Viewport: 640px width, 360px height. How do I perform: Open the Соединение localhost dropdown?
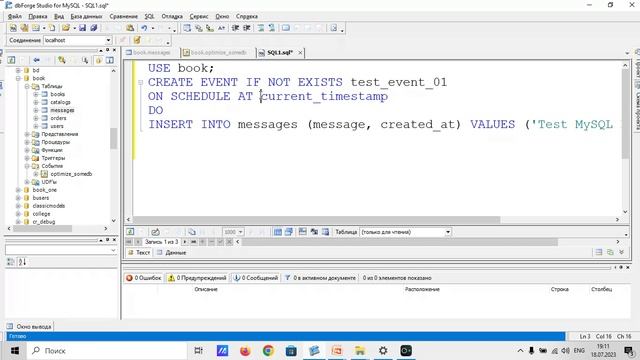(x=108, y=40)
